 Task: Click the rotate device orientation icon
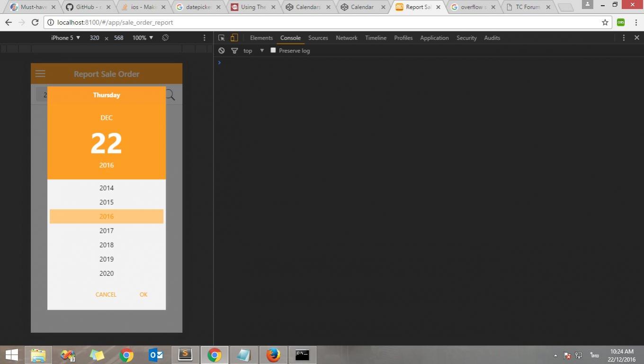(165, 37)
